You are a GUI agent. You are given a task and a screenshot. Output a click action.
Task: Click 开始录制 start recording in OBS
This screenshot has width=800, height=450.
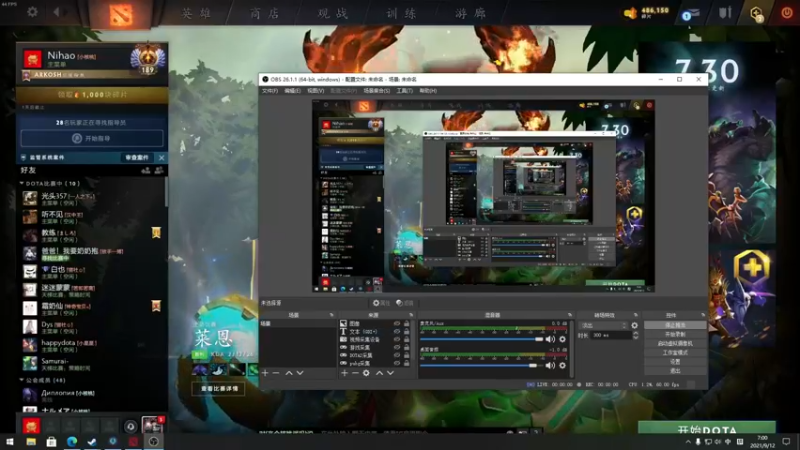tap(675, 334)
